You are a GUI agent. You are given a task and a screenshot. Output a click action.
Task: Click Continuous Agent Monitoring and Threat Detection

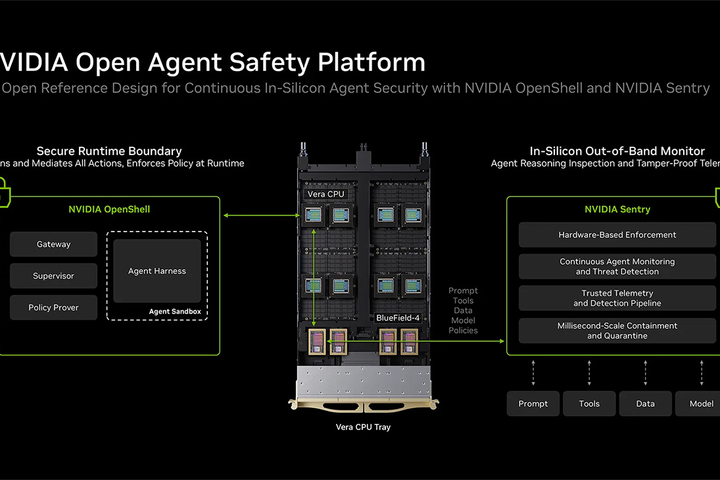pyautogui.click(x=617, y=266)
